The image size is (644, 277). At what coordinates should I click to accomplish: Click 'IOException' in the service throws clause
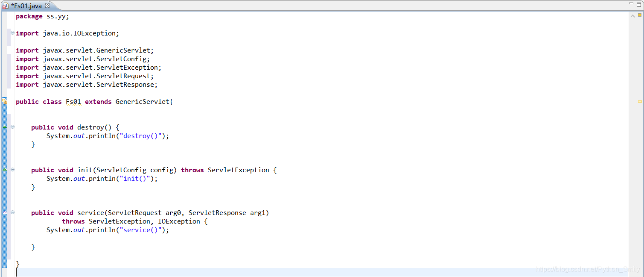[179, 221]
